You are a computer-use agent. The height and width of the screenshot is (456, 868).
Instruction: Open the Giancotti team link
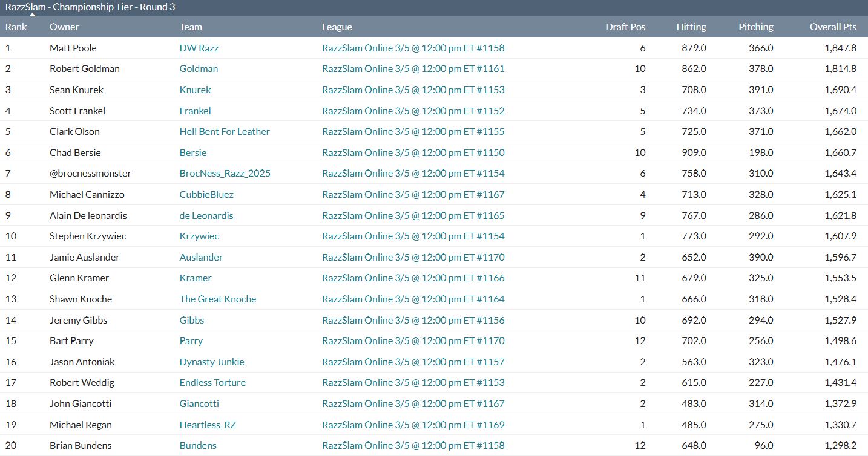click(199, 403)
